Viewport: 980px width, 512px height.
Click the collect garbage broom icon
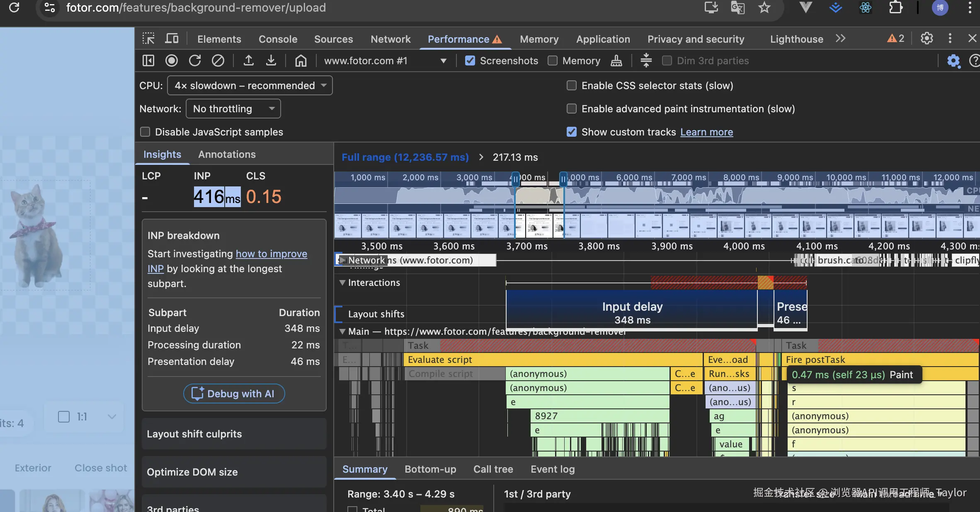tap(616, 61)
